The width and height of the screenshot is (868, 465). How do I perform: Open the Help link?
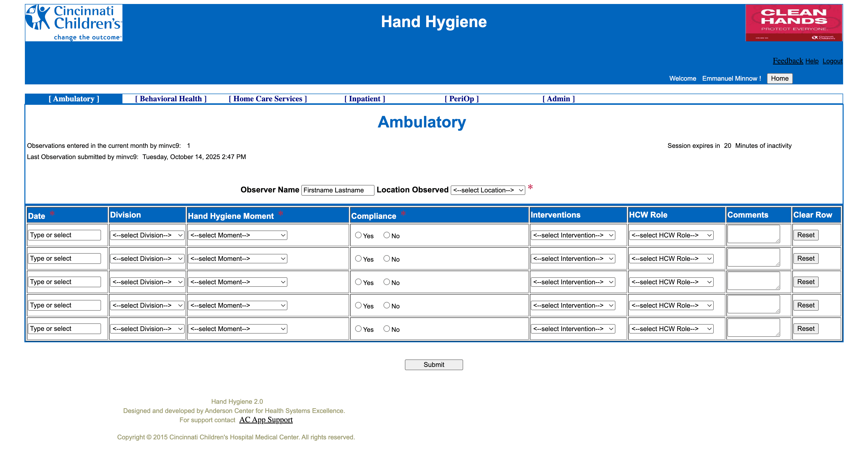tap(812, 61)
